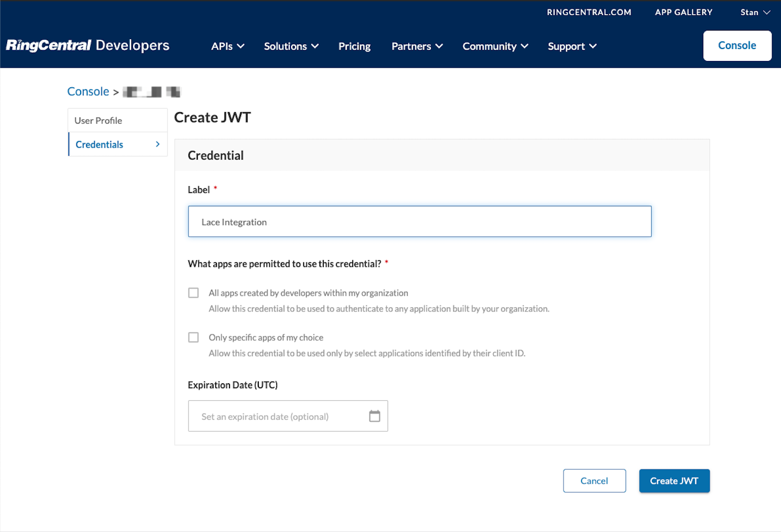Click the blurred breadcrumb item after Console

pos(152,92)
